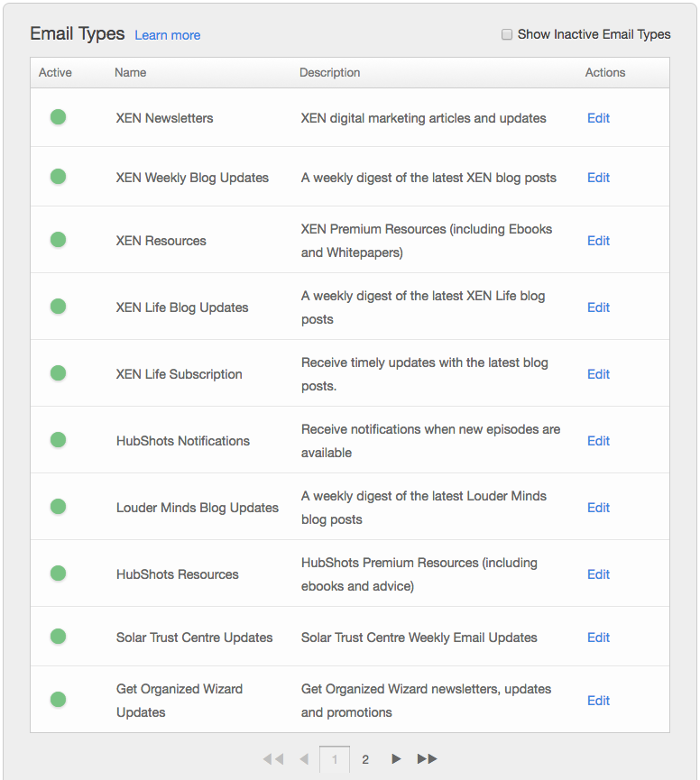Click active indicator for XEN Life Subscription
This screenshot has height=780, width=700.
[x=59, y=373]
